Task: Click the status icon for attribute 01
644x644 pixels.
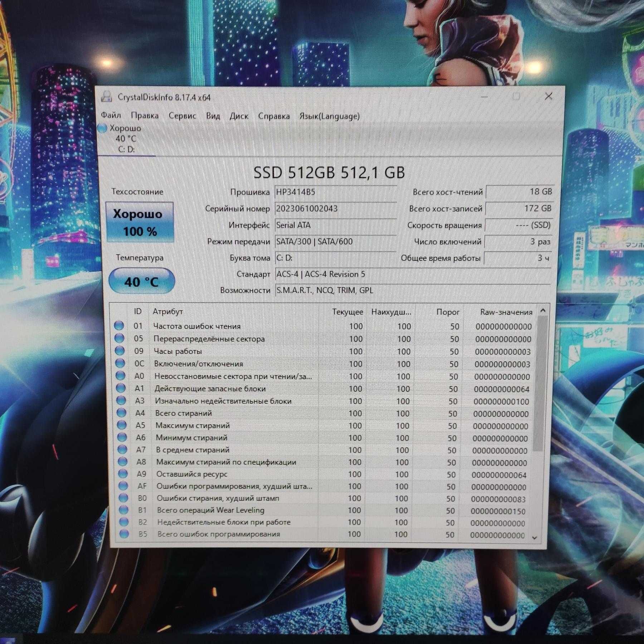Action: tap(119, 326)
